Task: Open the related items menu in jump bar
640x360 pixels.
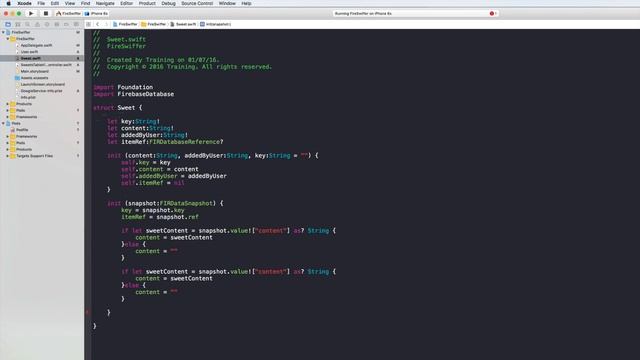Action: pyautogui.click(x=89, y=24)
